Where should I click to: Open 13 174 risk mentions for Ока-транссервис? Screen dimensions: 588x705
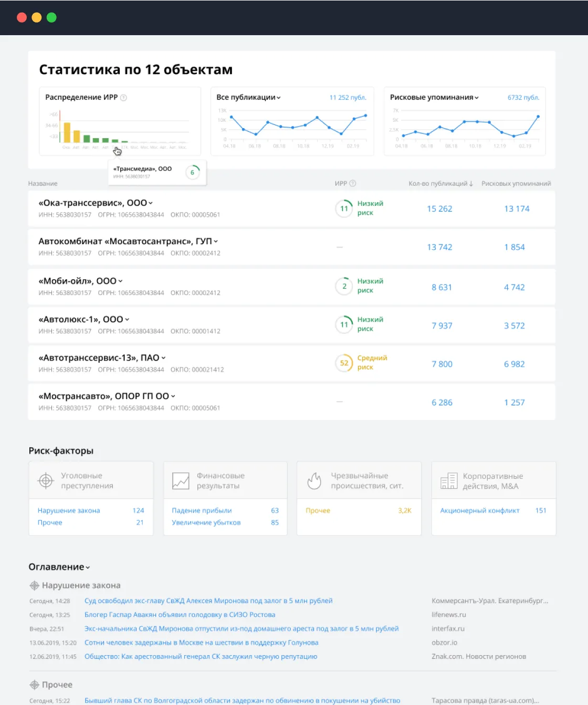coord(517,208)
